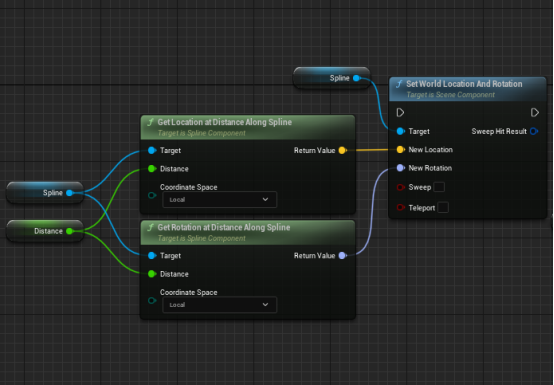
Task: Click function icon on Set World Location header
Action: (399, 84)
